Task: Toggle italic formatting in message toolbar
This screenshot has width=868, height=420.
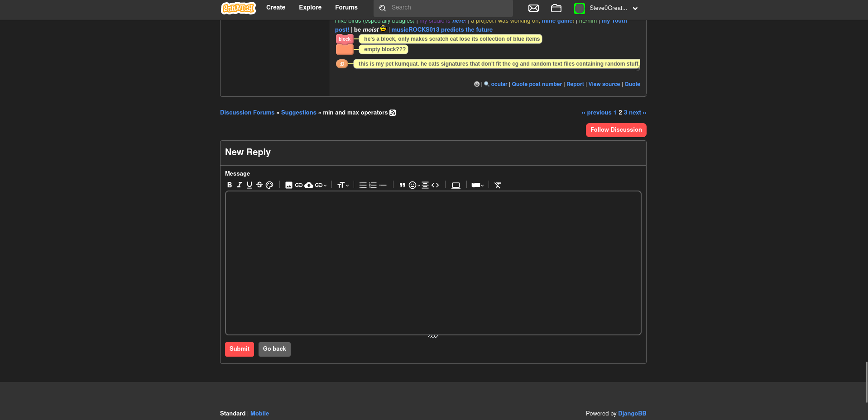Action: tap(240, 185)
